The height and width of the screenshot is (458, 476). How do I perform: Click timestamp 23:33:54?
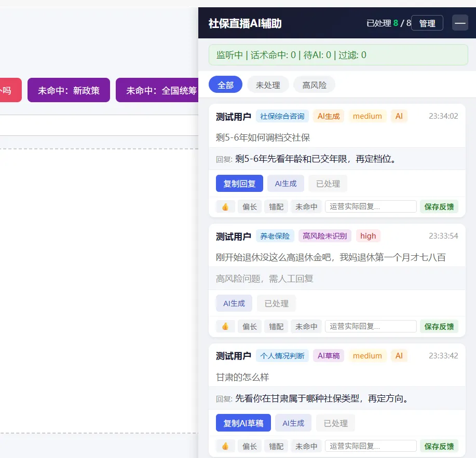[x=443, y=236]
